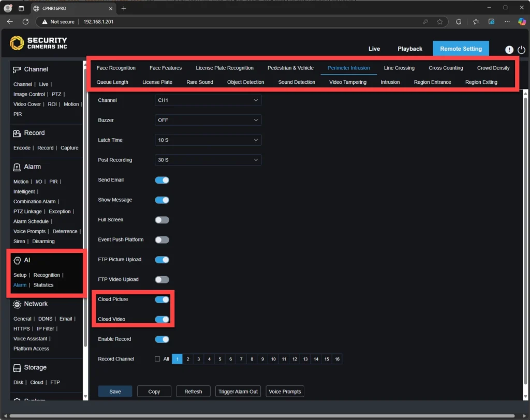Click the horizontal scrollbar at bottom

coord(262,416)
